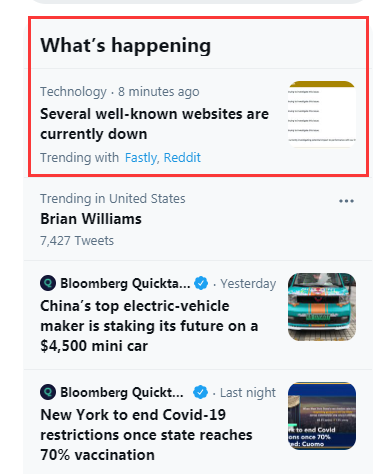This screenshot has width=379, height=474.
Task: Open the Cuomo Covid news thumbnail
Action: [322, 416]
